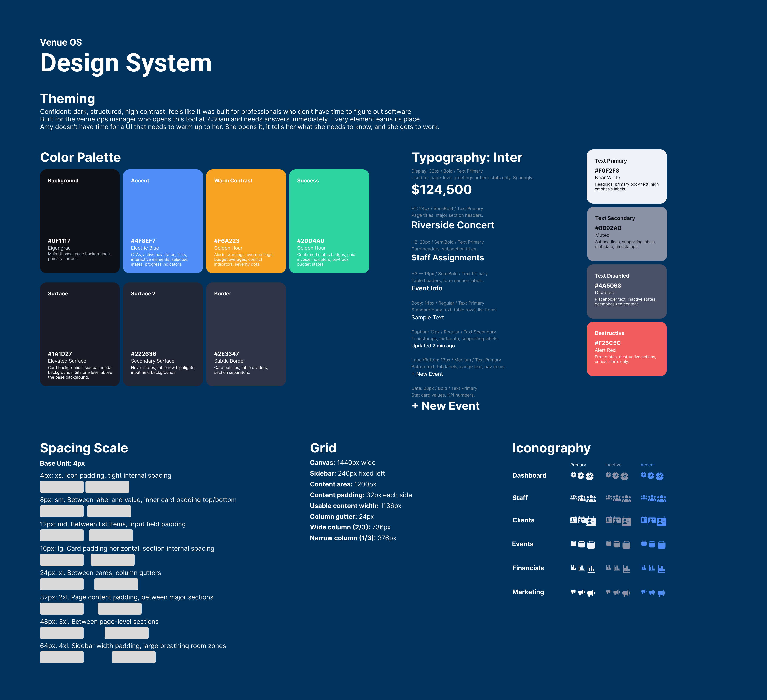
Task: Choose the Text Disabled #4A5068 card
Action: pyautogui.click(x=627, y=291)
